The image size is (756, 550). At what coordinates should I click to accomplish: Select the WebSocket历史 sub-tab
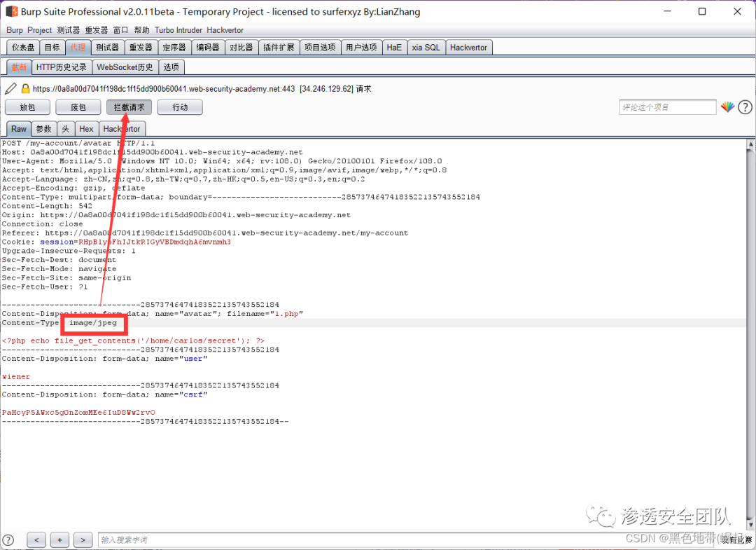point(125,67)
